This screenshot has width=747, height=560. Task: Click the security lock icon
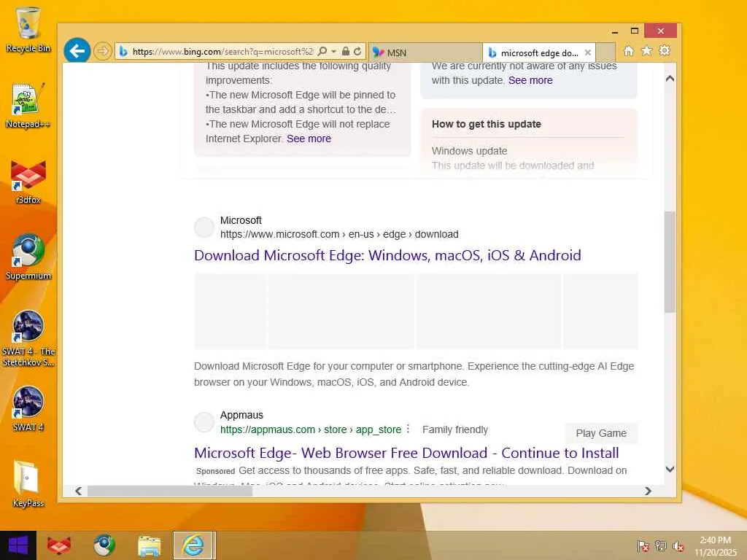346,51
